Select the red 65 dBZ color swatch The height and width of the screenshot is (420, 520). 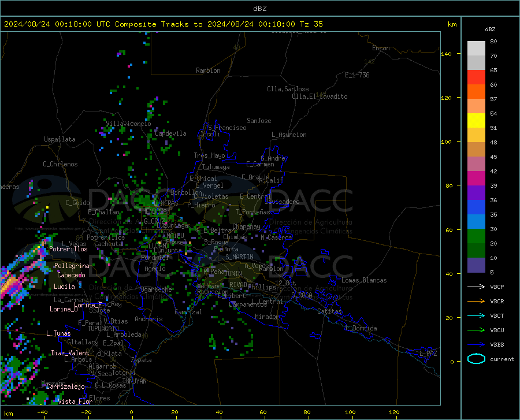pyautogui.click(x=476, y=77)
